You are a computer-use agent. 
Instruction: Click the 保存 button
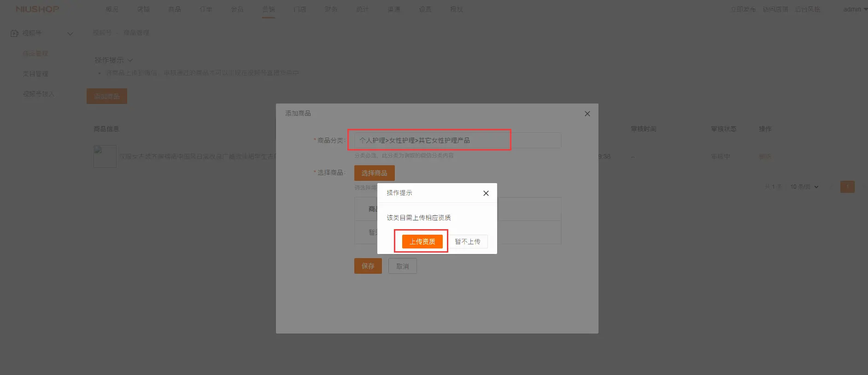pos(368,266)
